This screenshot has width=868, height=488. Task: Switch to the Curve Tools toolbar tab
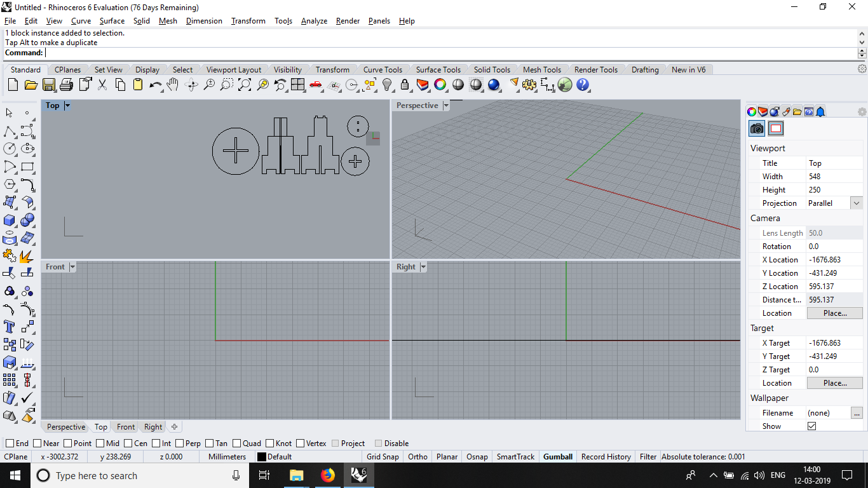tap(383, 70)
